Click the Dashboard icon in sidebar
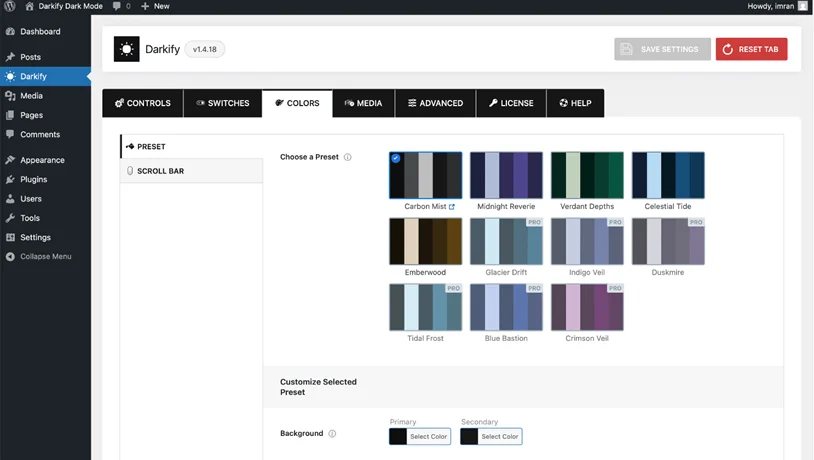This screenshot has height=460, width=814. tap(10, 32)
